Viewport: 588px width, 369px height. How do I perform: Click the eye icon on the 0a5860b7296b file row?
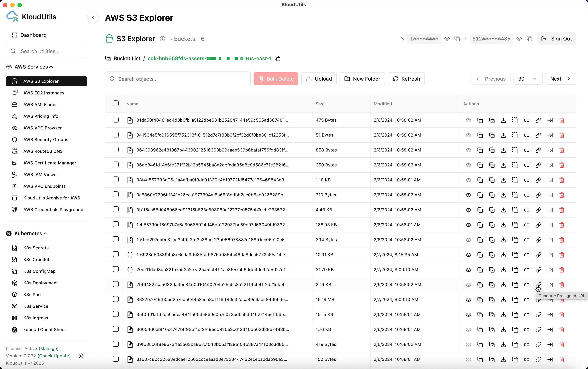click(x=468, y=195)
